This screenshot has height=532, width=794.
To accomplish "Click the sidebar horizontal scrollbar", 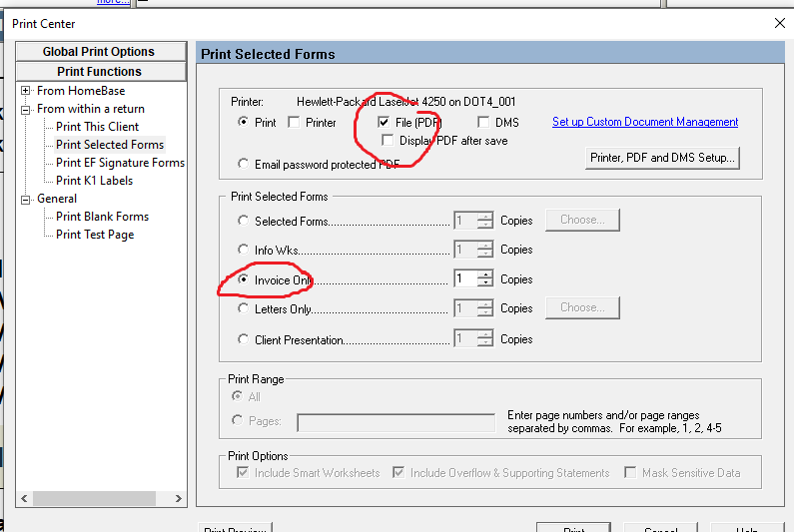I will (x=100, y=498).
